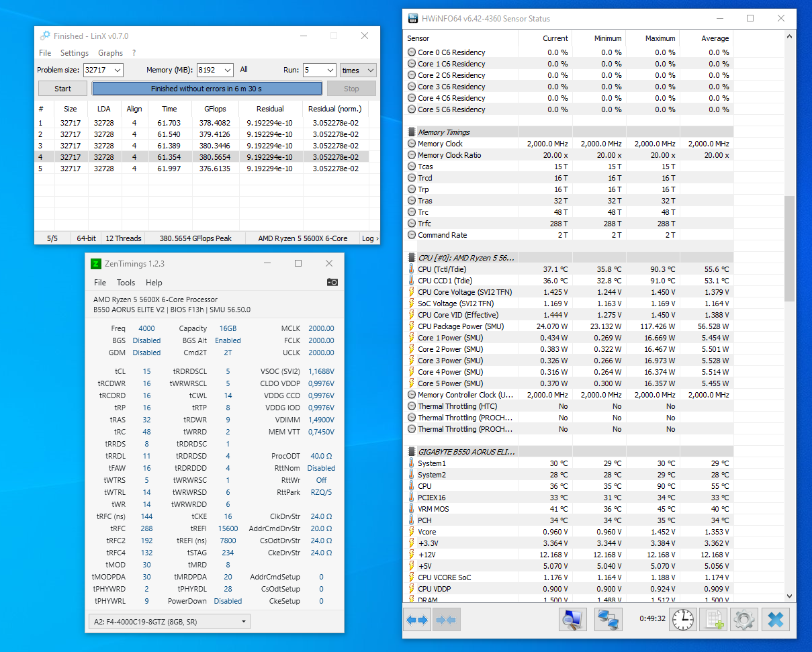Screen dimensions: 812x652
Task: Select the CPU VCORE SoC row
Action: tap(568, 577)
